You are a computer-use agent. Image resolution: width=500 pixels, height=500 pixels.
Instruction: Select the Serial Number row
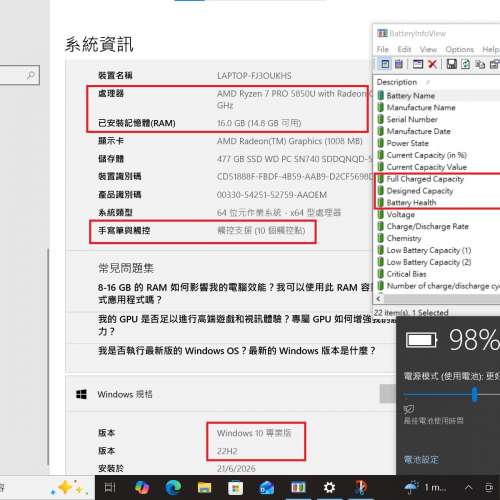coord(438,119)
